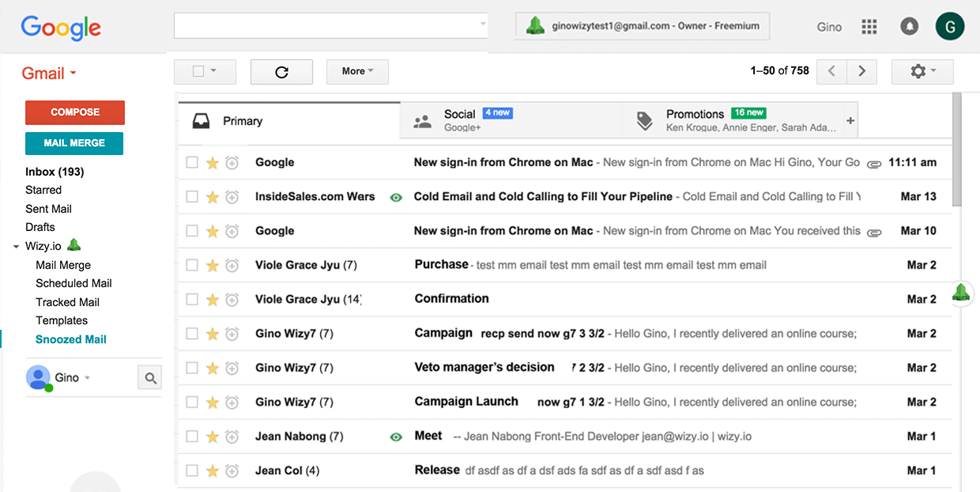Image resolution: width=980 pixels, height=492 pixels.
Task: Click the Gino name in header
Action: [x=829, y=27]
